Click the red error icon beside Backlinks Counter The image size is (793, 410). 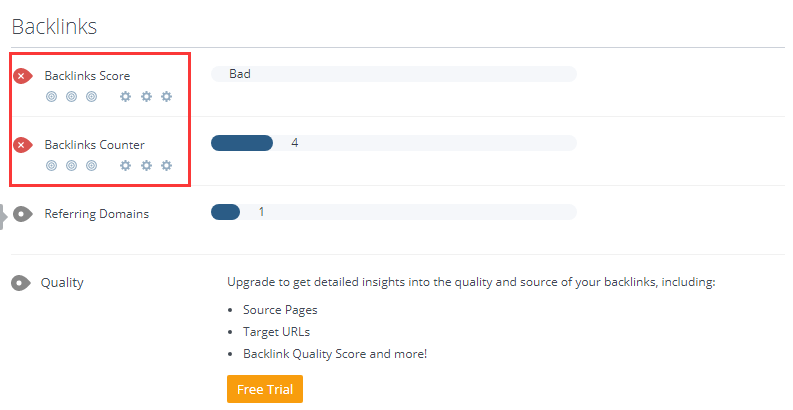(22, 145)
